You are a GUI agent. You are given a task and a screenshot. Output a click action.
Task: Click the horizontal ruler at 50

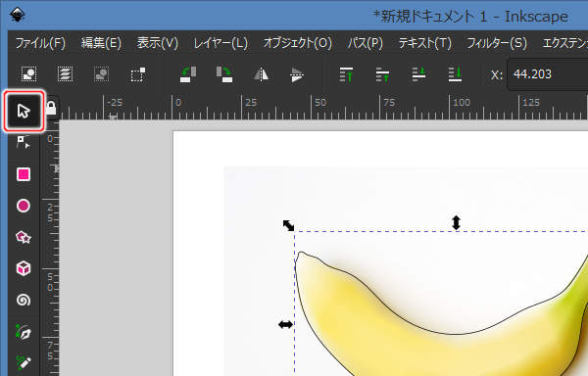pos(320,103)
